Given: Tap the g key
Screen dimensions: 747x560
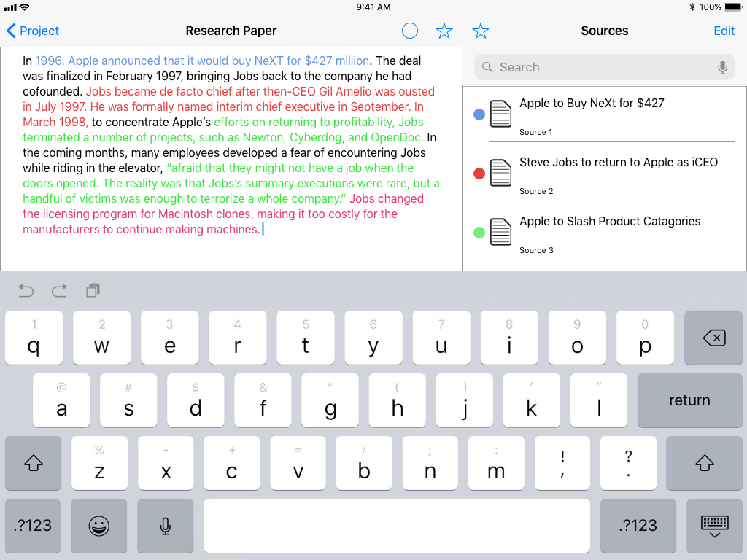Looking at the screenshot, I should (330, 400).
